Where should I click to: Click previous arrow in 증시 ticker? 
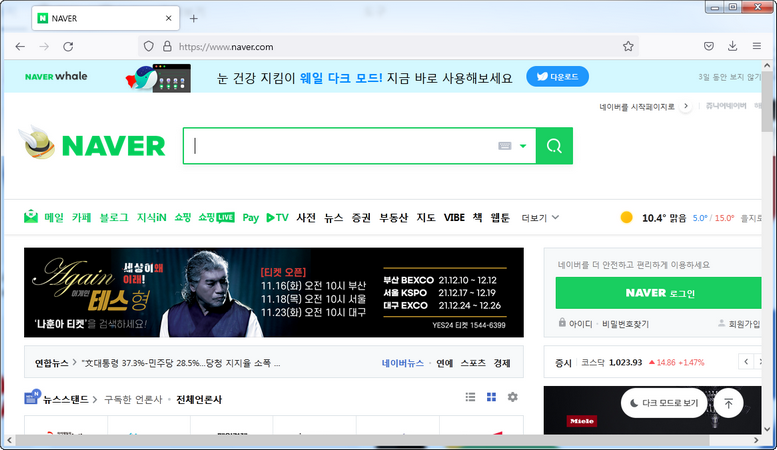[x=746, y=362]
